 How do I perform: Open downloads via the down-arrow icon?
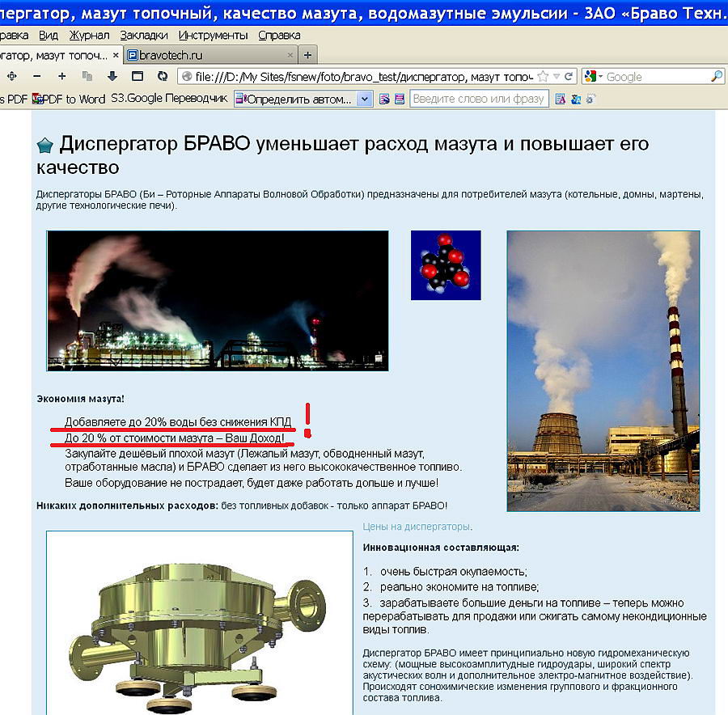click(x=112, y=76)
